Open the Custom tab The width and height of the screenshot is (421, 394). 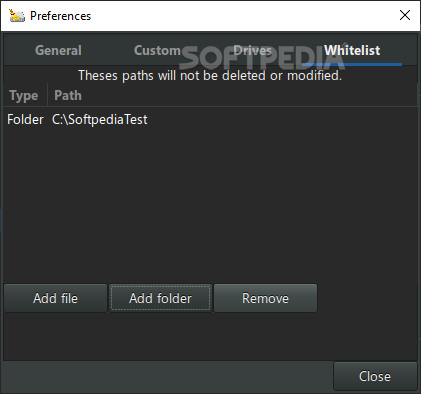(x=157, y=50)
